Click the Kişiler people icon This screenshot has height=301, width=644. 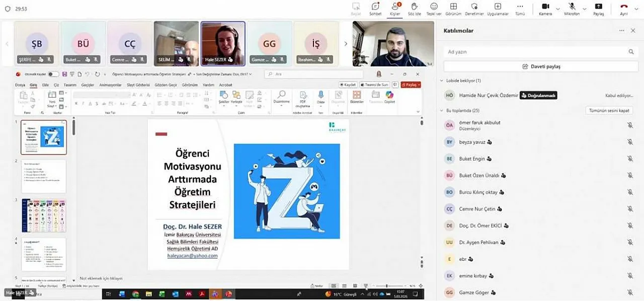tap(395, 8)
